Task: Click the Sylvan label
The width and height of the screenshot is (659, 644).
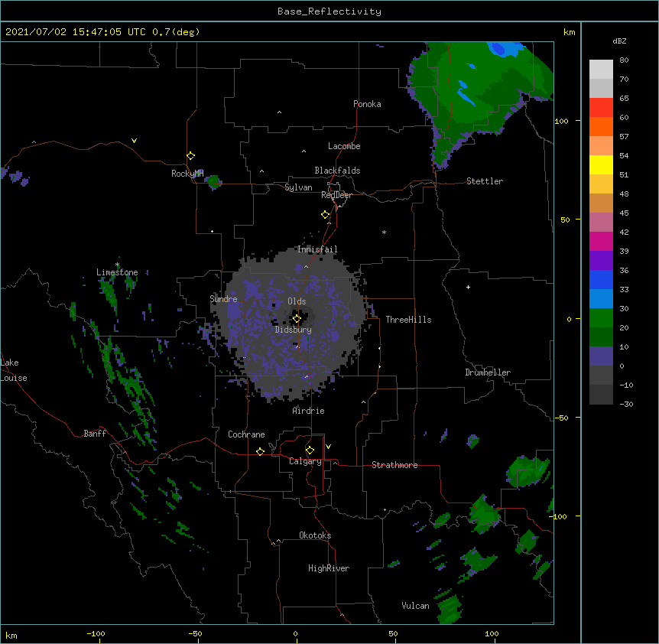Action: (298, 187)
